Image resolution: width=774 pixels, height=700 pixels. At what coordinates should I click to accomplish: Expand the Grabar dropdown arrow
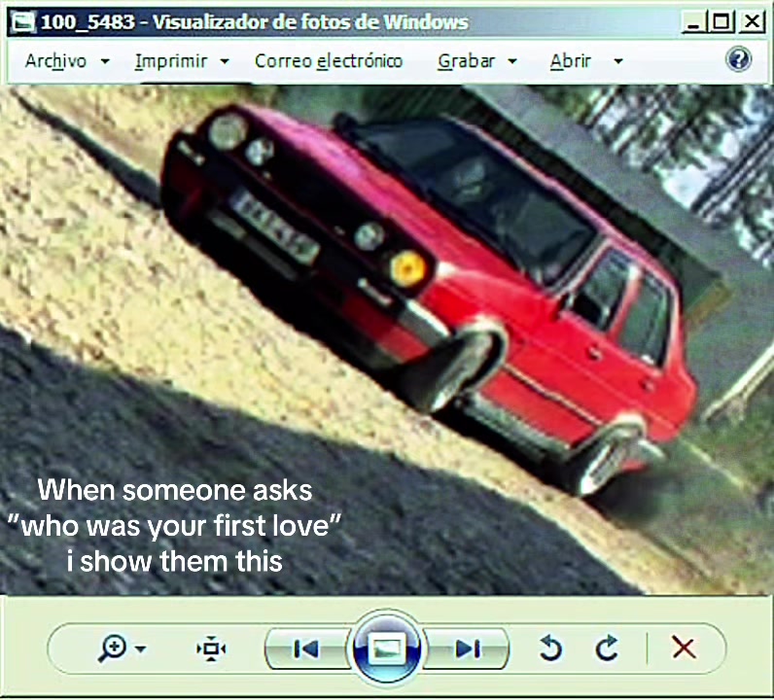click(512, 61)
